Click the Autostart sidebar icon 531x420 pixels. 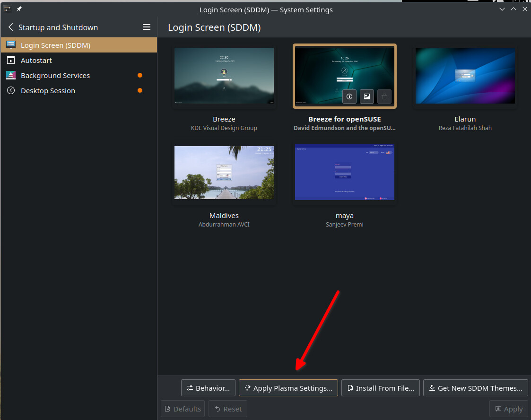pyautogui.click(x=11, y=60)
